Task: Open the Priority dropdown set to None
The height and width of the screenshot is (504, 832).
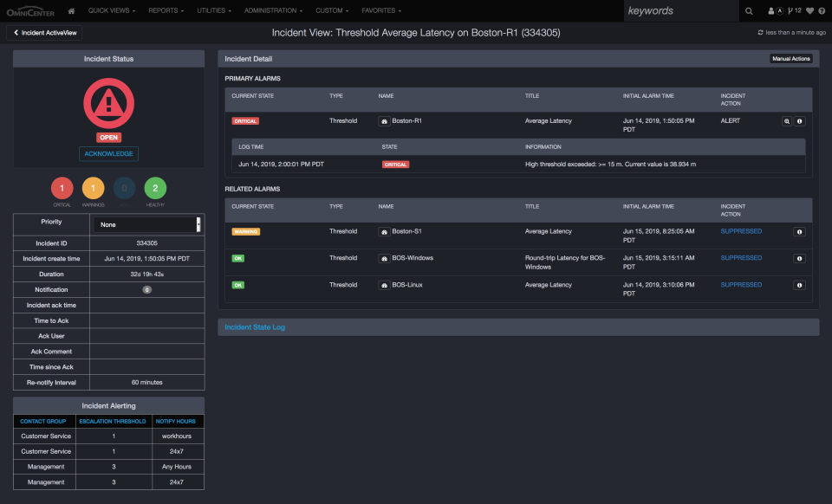Action: coord(147,224)
